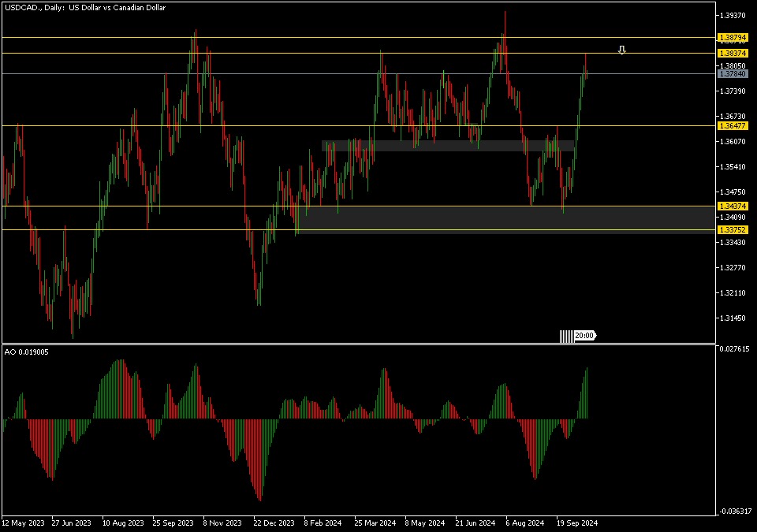This screenshot has height=532, width=757.
Task: Select the 1.33752 yellow price label
Action: tap(733, 230)
